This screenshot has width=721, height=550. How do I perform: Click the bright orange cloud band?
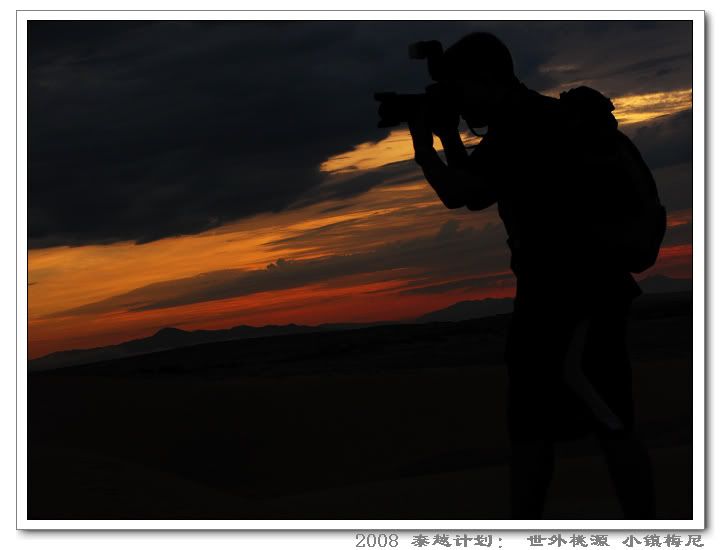(x=200, y=260)
